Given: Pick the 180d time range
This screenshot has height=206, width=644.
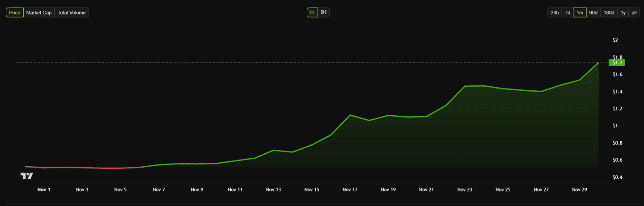Looking at the screenshot, I should [x=609, y=13].
